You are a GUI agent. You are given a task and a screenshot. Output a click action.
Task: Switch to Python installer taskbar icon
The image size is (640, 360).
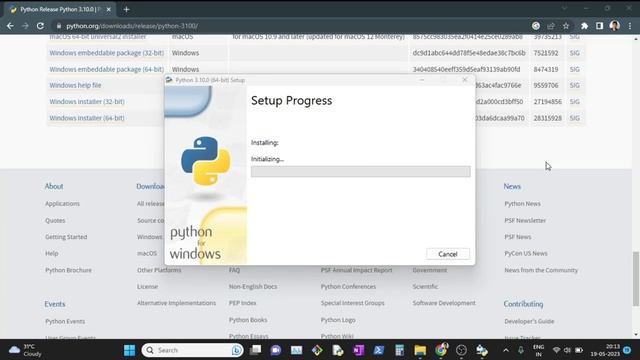pos(482,350)
